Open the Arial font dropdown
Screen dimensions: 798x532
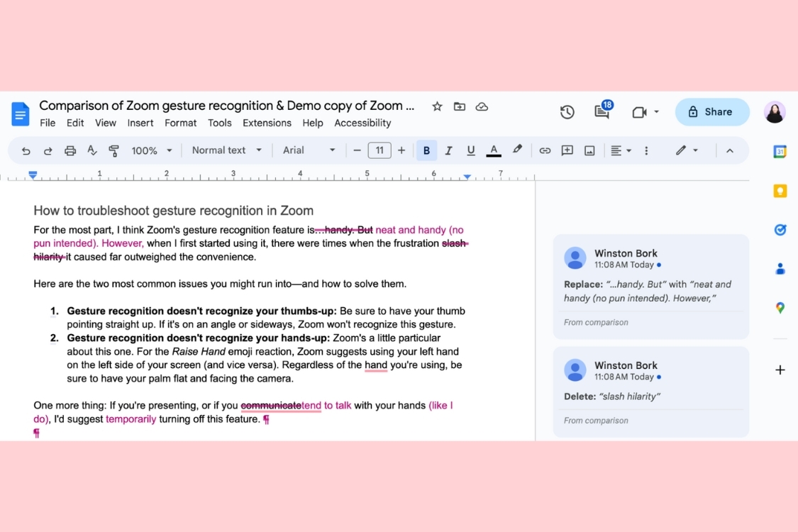(x=309, y=150)
